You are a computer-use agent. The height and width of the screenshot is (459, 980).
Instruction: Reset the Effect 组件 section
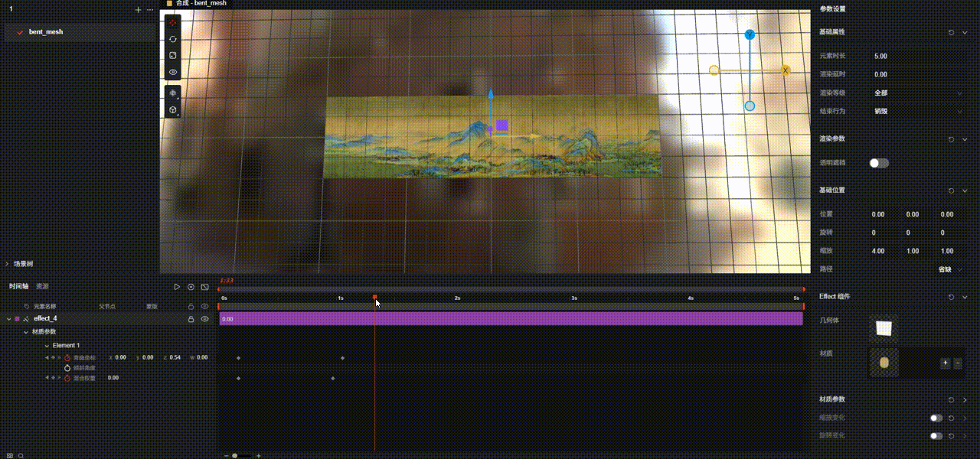point(951,297)
